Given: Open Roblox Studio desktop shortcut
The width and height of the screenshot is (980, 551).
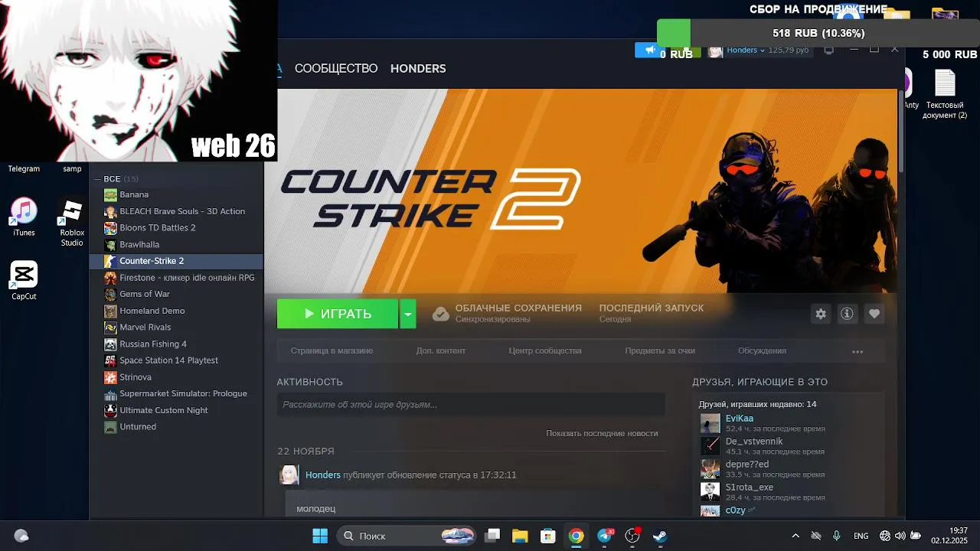Looking at the screenshot, I should pos(72,223).
